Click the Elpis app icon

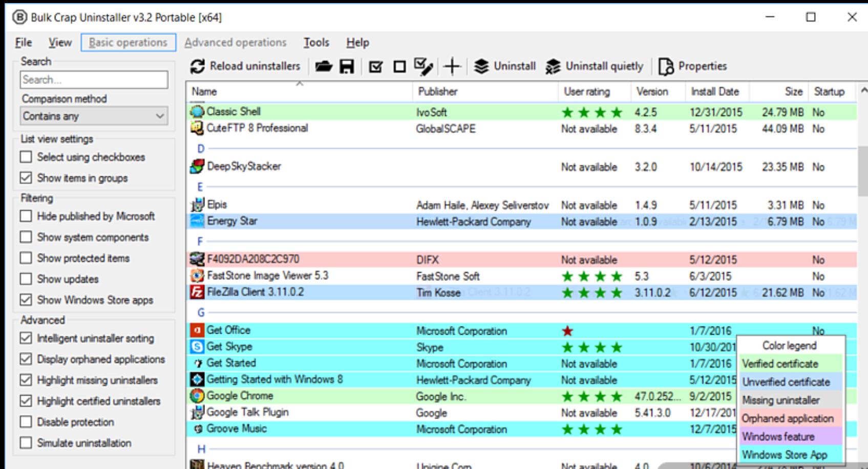pyautogui.click(x=197, y=205)
